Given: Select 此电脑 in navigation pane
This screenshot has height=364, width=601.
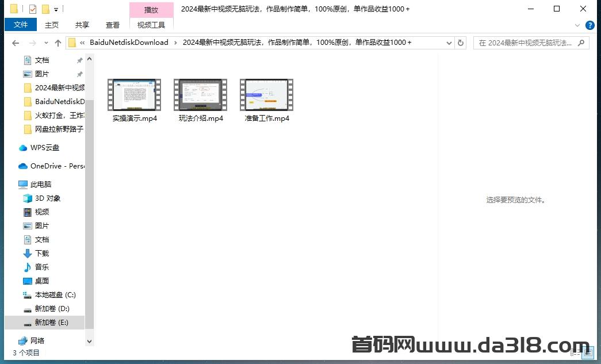Looking at the screenshot, I should (x=41, y=184).
